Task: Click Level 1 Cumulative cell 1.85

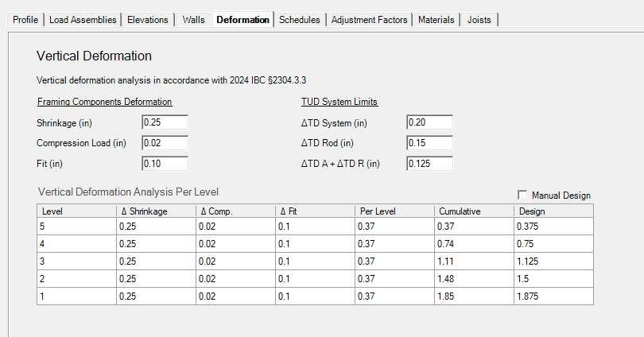Action: 475,296
